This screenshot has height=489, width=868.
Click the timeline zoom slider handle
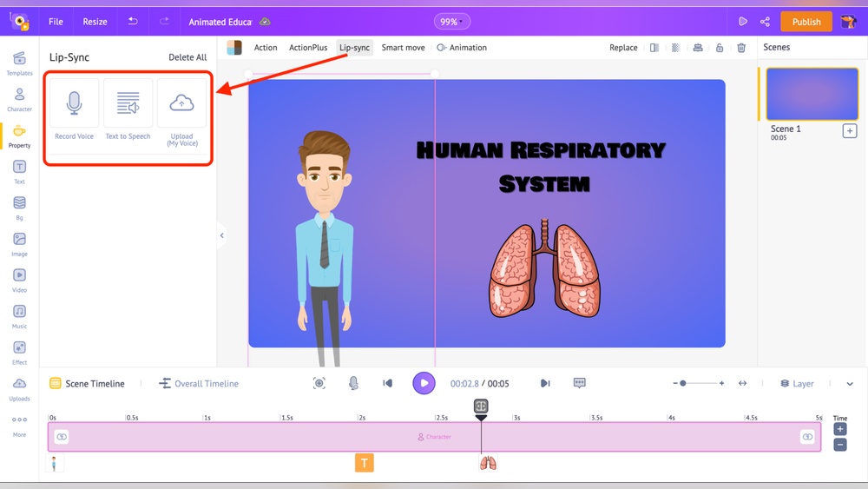683,383
